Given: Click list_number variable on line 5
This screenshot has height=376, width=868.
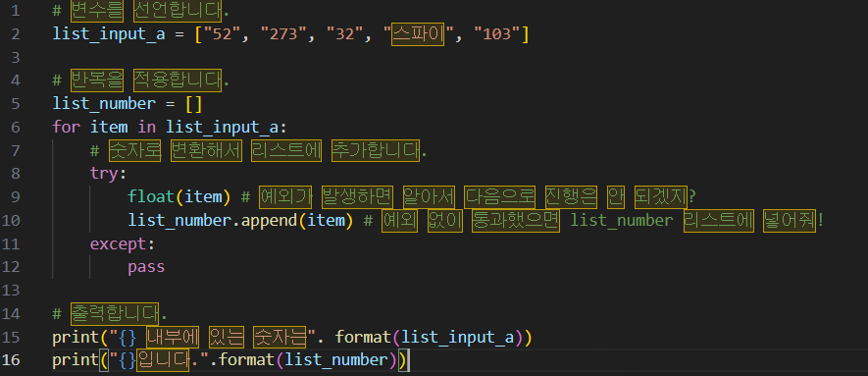Looking at the screenshot, I should coord(104,103).
